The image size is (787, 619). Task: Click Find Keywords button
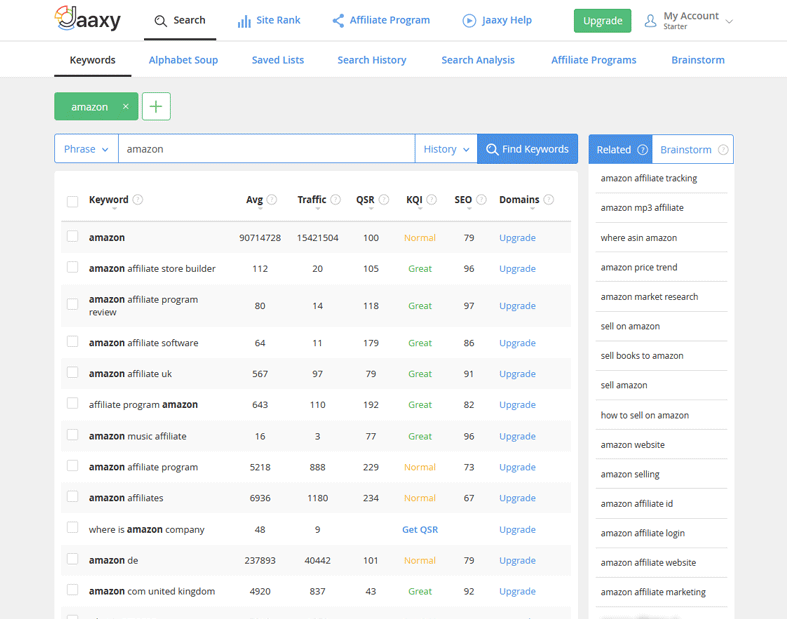click(527, 149)
